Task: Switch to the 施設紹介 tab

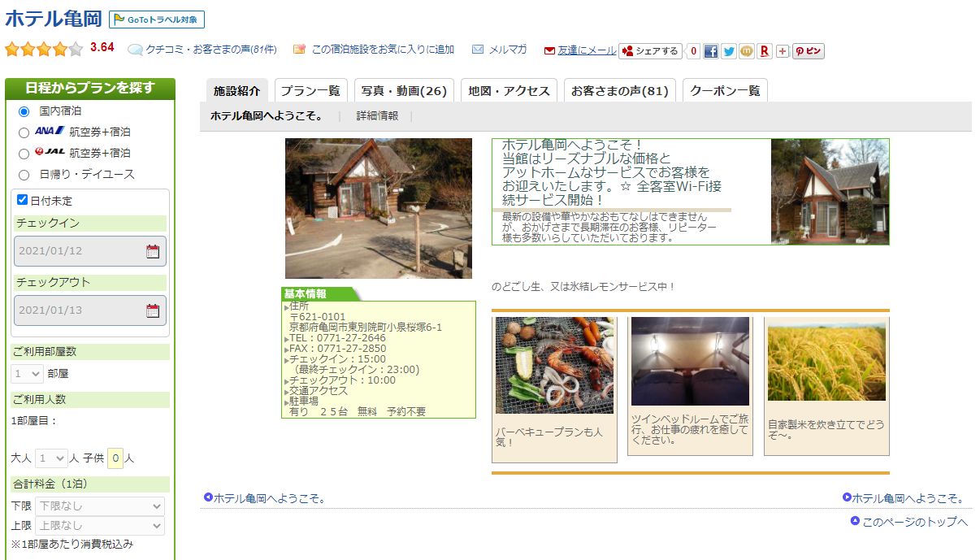Action: click(x=236, y=90)
